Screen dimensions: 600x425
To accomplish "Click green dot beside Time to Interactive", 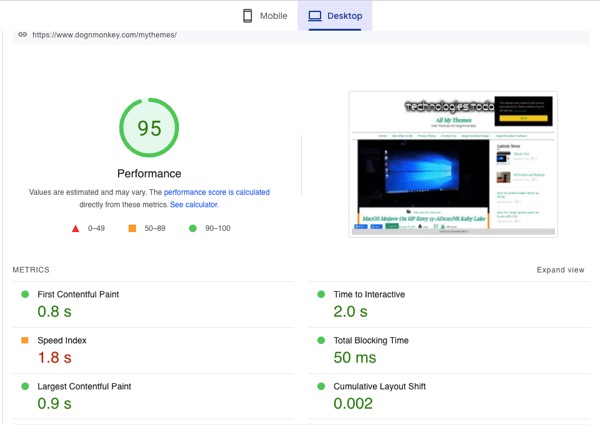I will [x=321, y=295].
